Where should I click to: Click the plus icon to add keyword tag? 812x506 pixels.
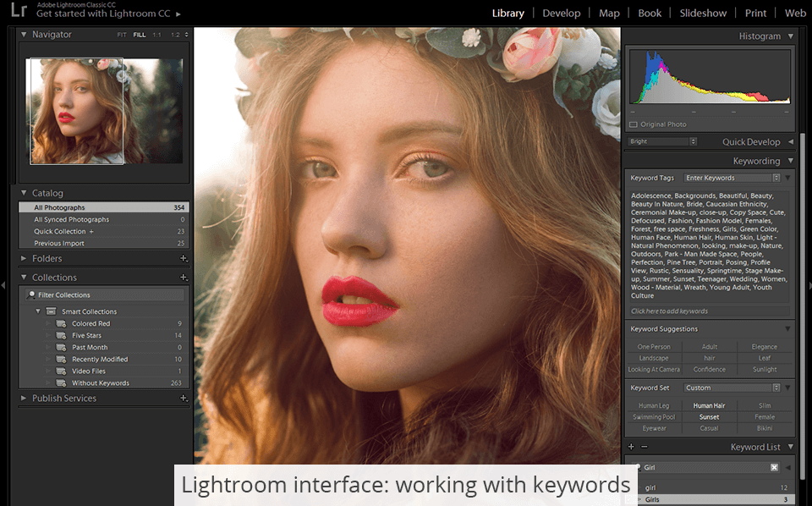(x=631, y=447)
